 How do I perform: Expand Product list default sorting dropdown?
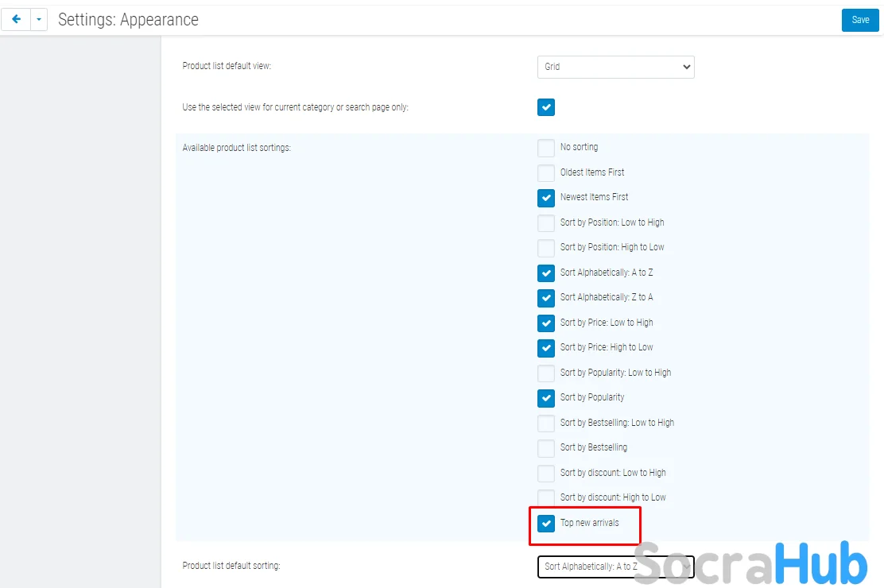coord(615,567)
